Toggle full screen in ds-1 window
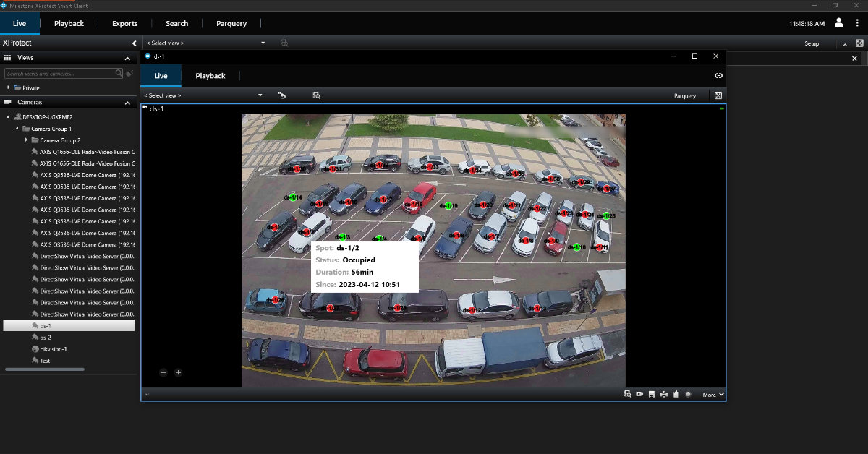Image resolution: width=868 pixels, height=454 pixels. pos(718,95)
